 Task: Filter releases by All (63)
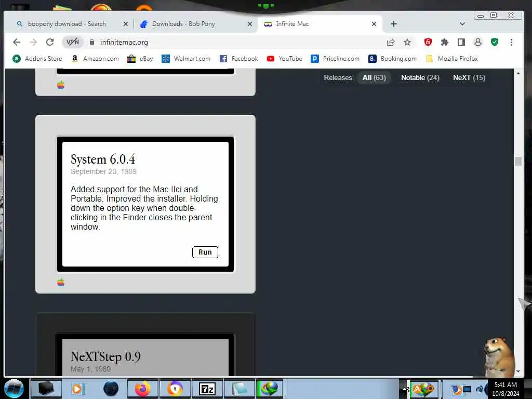coord(374,78)
